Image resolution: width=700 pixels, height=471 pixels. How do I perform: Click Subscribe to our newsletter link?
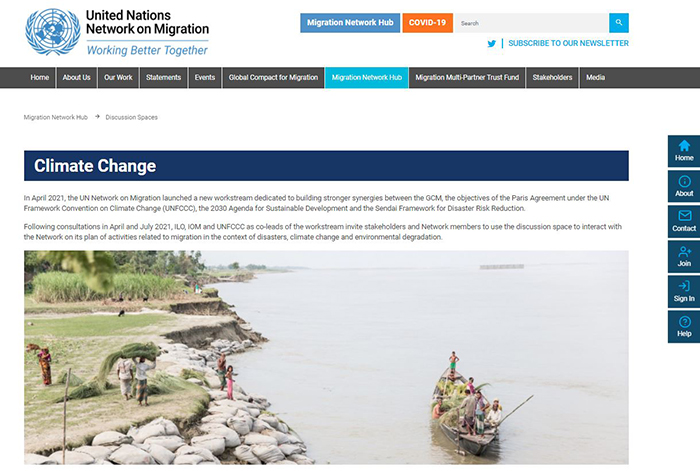pyautogui.click(x=568, y=43)
